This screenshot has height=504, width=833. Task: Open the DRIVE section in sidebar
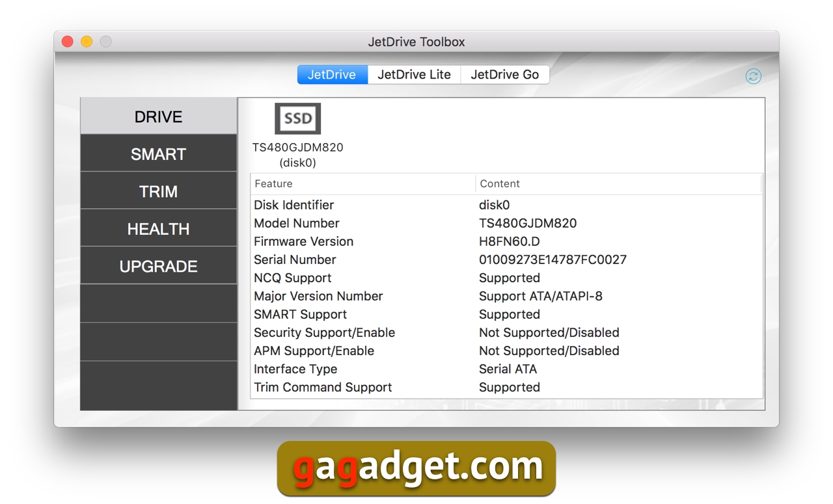point(159,116)
